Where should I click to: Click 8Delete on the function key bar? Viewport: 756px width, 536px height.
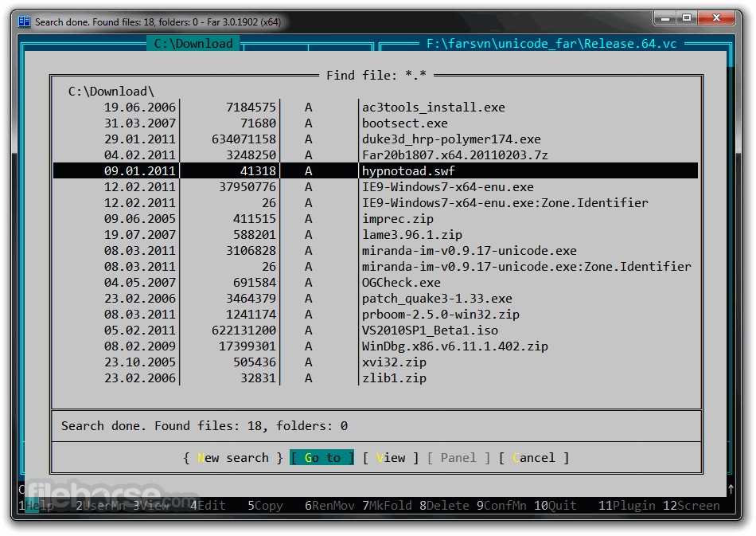(x=444, y=506)
